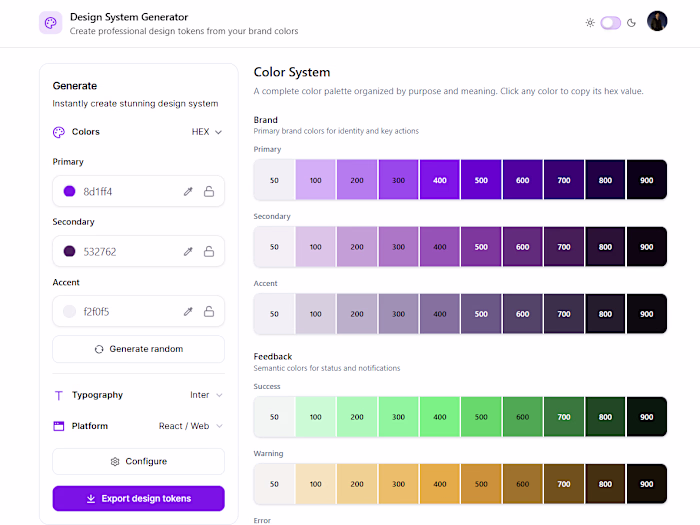Copy Primary 400 swatch
Screen dimensions: 700x525
click(x=440, y=179)
